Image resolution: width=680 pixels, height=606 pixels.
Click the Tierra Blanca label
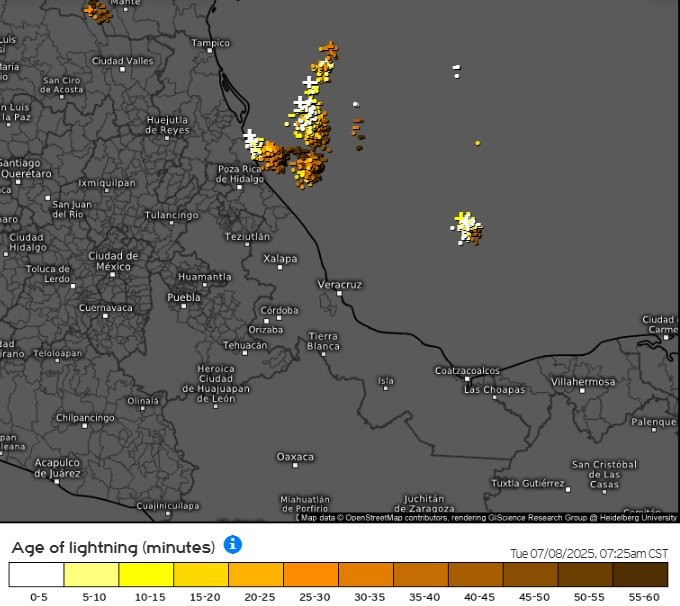pos(324,341)
